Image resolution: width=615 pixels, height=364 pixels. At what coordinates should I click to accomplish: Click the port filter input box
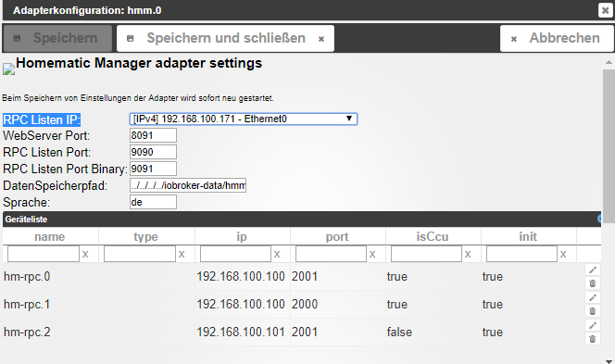pos(331,254)
